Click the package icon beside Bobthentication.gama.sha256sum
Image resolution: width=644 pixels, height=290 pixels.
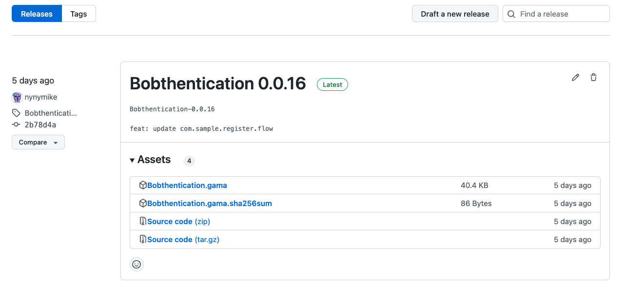[x=143, y=203]
